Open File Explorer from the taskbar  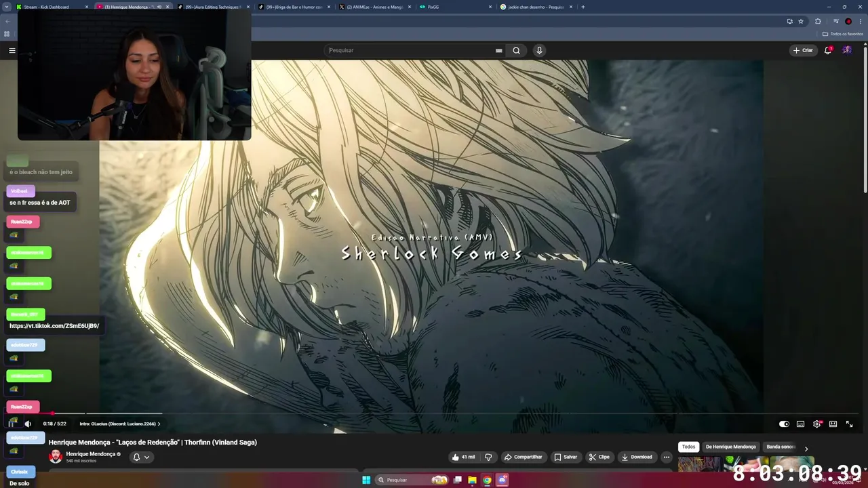[x=472, y=480]
